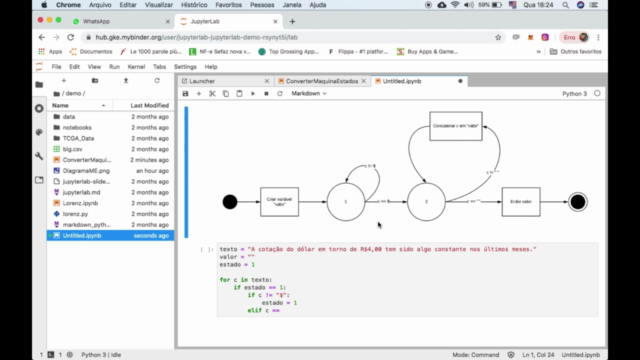Open the file browser sidebar folder icon
Viewport: 640px width, 360px height.
click(39, 85)
